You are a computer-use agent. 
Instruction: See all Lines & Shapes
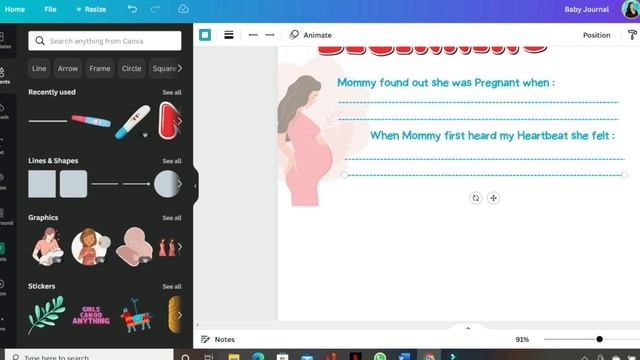point(172,161)
